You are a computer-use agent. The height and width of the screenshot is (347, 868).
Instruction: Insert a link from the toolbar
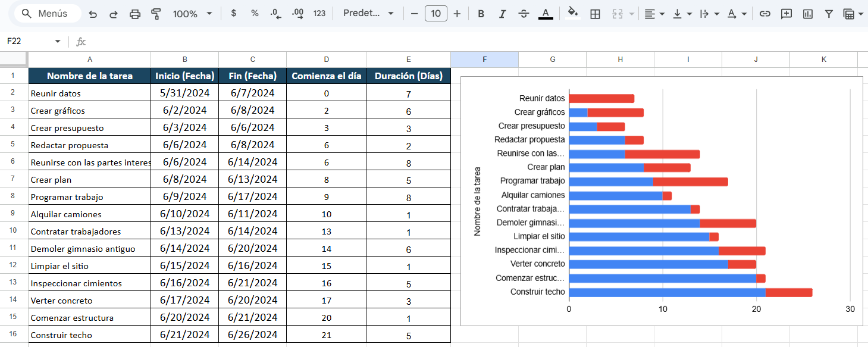[x=765, y=13]
